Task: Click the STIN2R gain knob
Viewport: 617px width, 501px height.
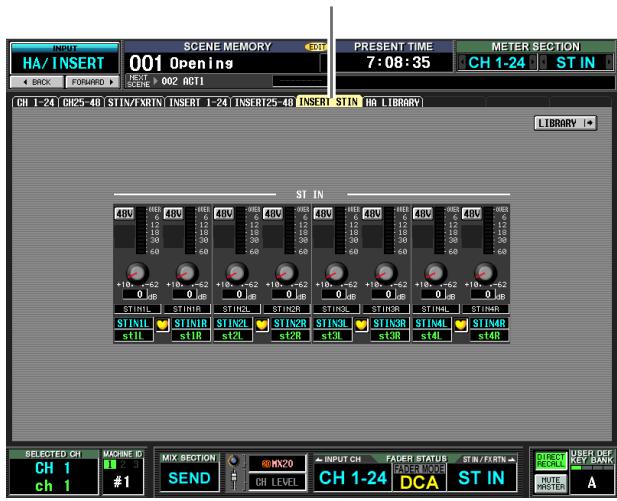Action: click(286, 272)
